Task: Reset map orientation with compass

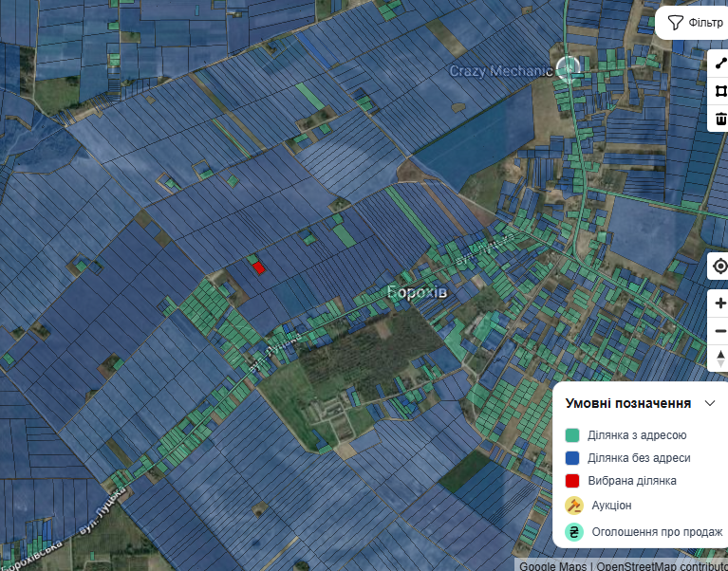Action: coord(719,359)
